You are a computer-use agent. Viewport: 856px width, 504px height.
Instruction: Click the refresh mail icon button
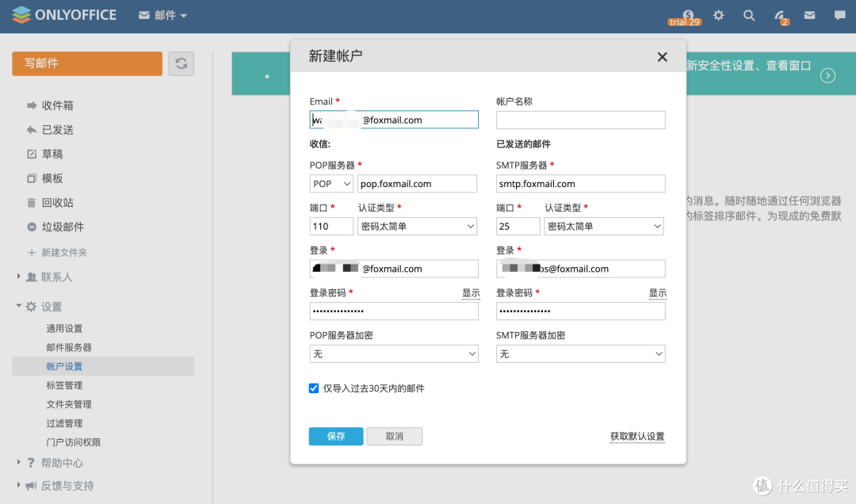tap(182, 63)
